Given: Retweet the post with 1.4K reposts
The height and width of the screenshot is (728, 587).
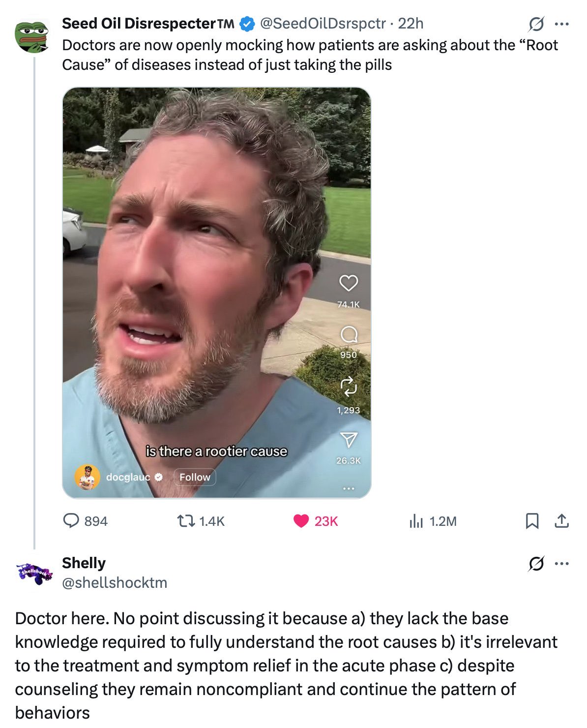Looking at the screenshot, I should [x=201, y=521].
